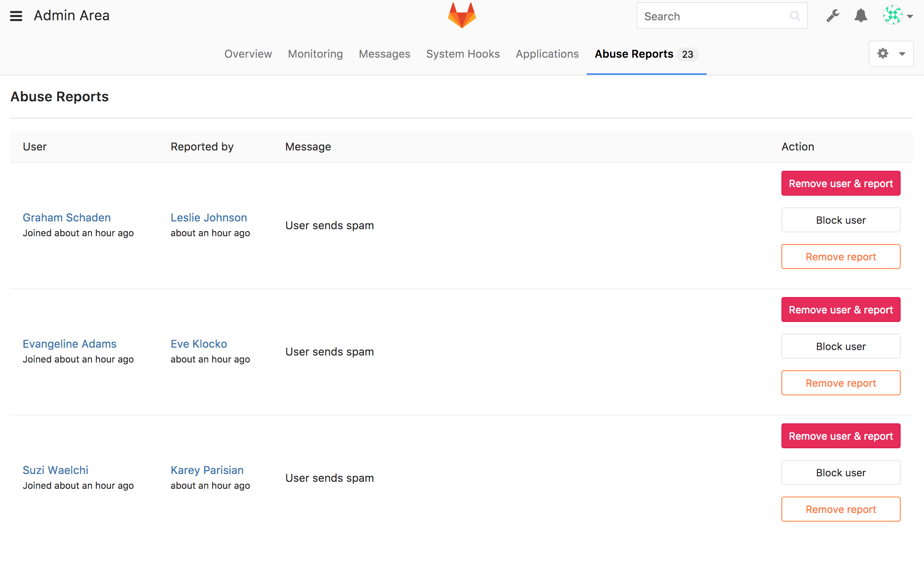This screenshot has height=566, width=924.
Task: Open the settings gear dropdown
Action: [891, 53]
